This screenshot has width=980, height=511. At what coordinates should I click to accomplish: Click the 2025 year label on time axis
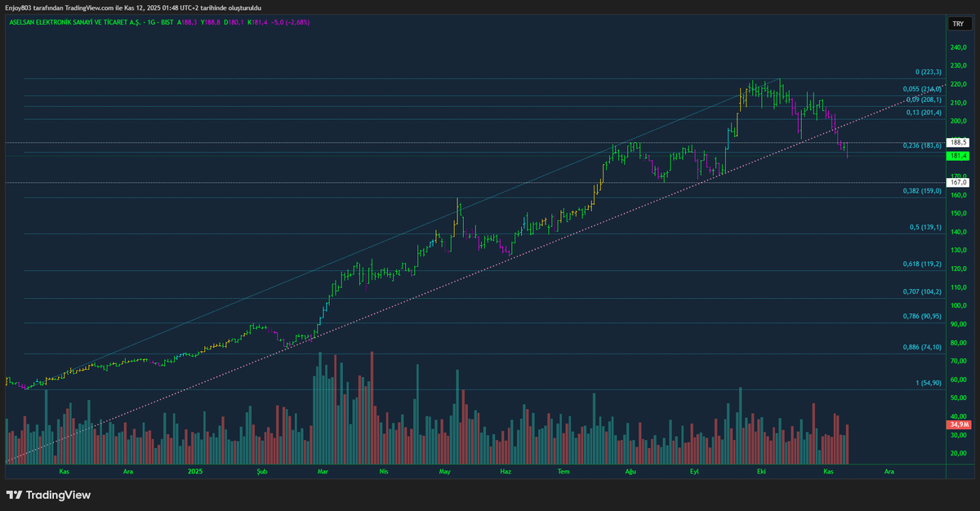pos(194,471)
